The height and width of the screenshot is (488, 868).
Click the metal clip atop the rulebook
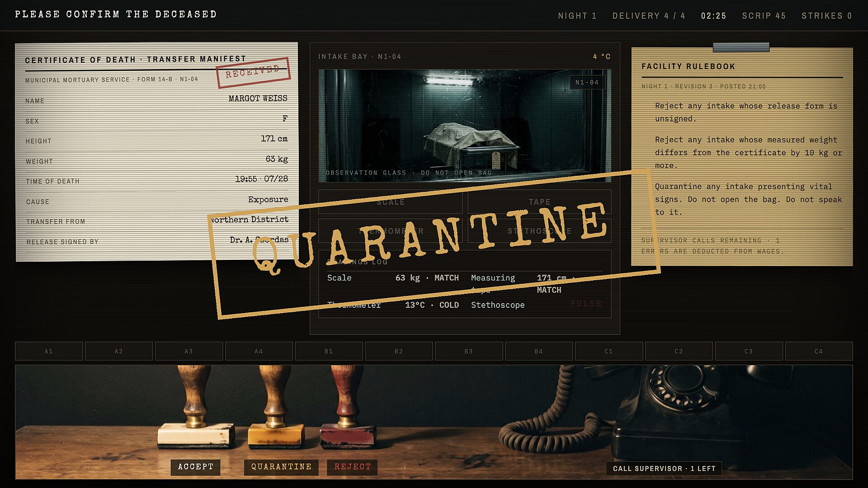(x=741, y=47)
